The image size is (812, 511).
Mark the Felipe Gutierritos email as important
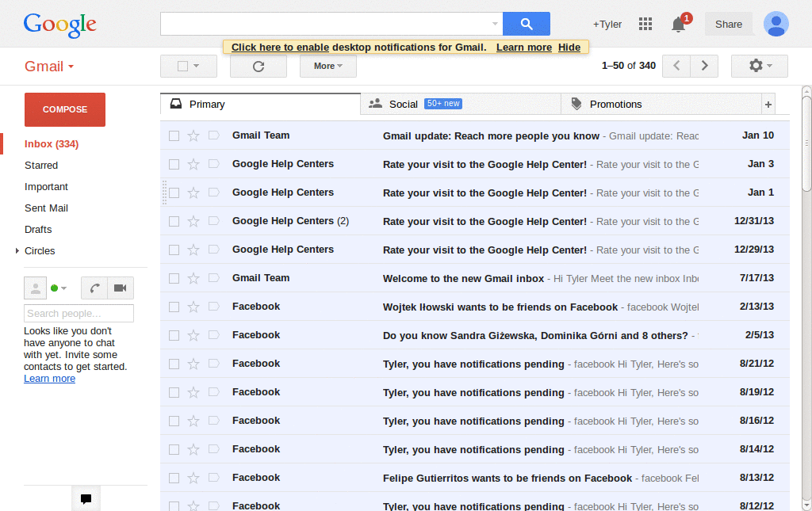pyautogui.click(x=213, y=478)
